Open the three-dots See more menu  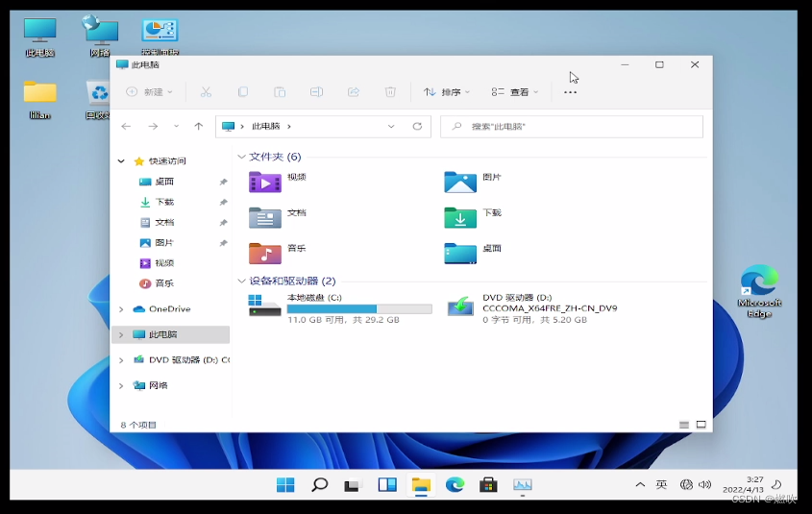pyautogui.click(x=570, y=92)
